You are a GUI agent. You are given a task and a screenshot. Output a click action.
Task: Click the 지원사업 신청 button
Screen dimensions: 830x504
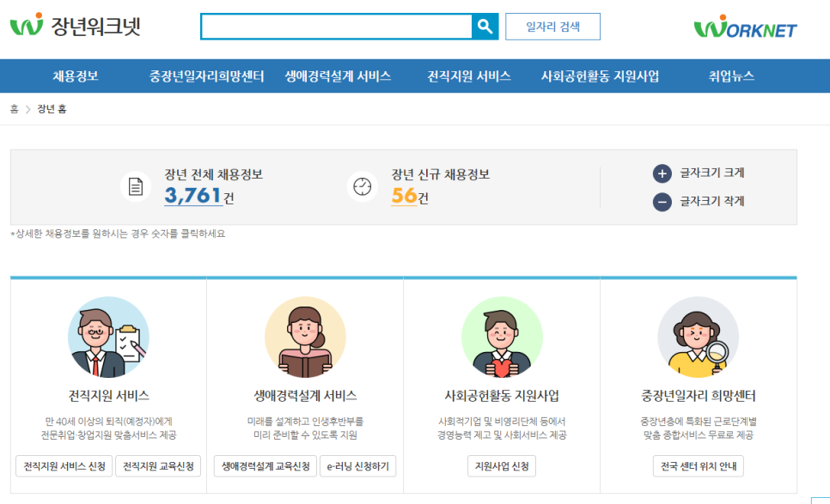(x=502, y=466)
